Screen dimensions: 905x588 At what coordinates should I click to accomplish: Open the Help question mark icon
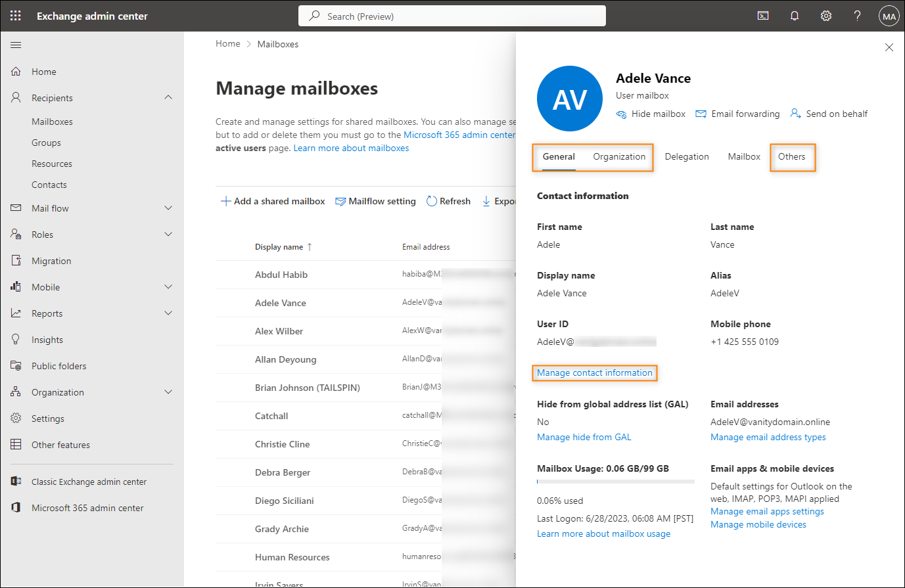857,15
